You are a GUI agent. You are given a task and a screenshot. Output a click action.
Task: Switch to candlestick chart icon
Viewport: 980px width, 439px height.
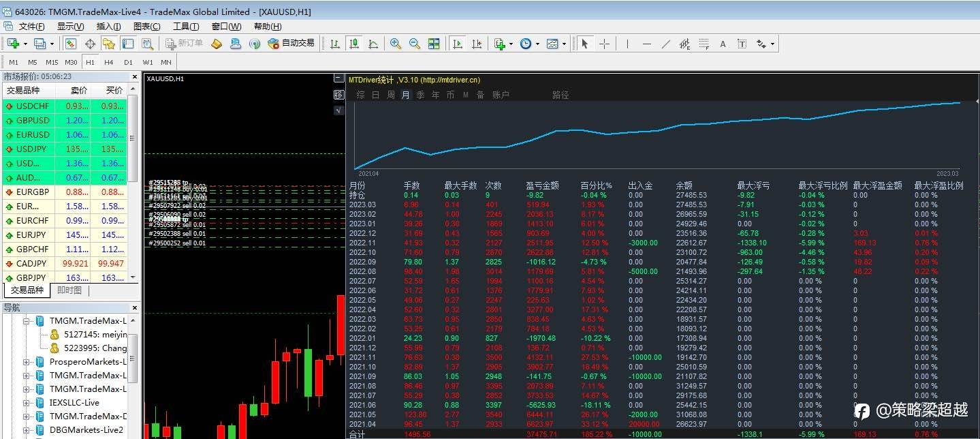[354, 44]
